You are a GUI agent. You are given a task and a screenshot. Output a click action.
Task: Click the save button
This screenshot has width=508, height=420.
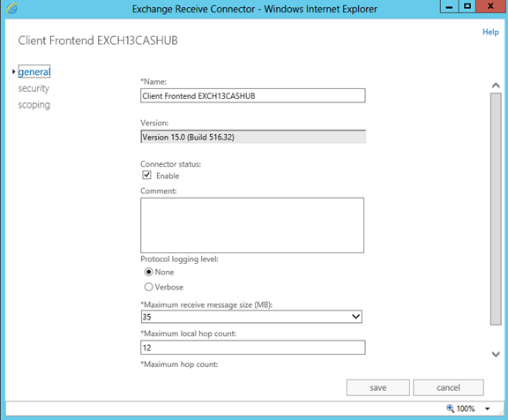coord(378,387)
